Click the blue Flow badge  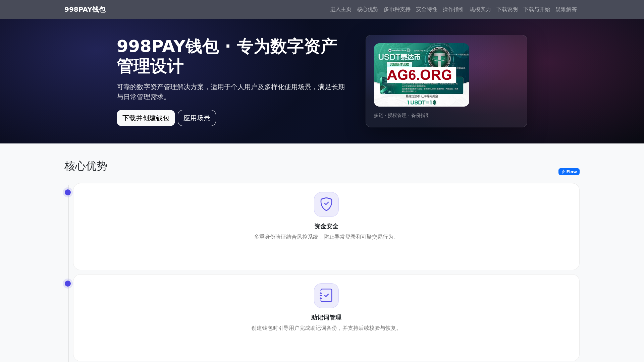569,172
